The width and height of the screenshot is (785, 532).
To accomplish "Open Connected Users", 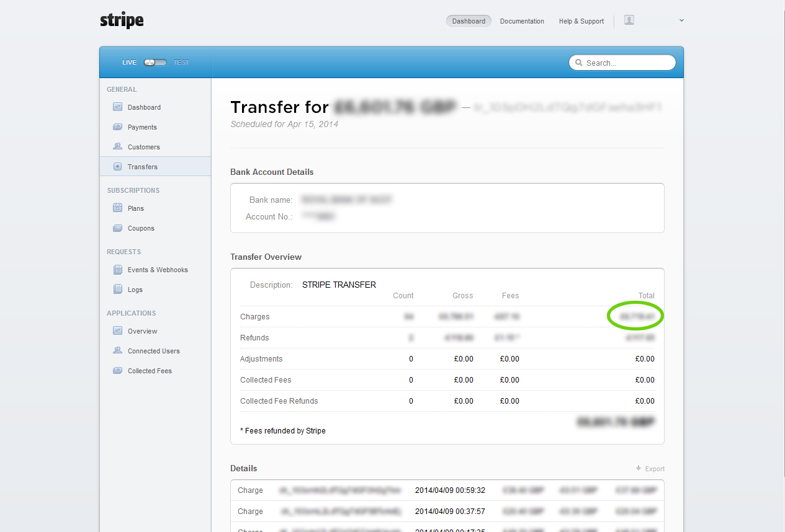I will point(155,351).
